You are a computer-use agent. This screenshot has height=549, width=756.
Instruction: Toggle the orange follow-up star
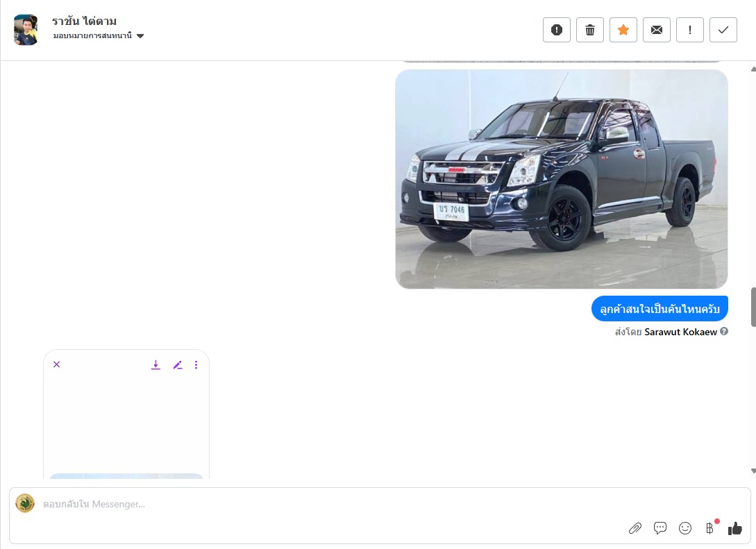click(623, 30)
